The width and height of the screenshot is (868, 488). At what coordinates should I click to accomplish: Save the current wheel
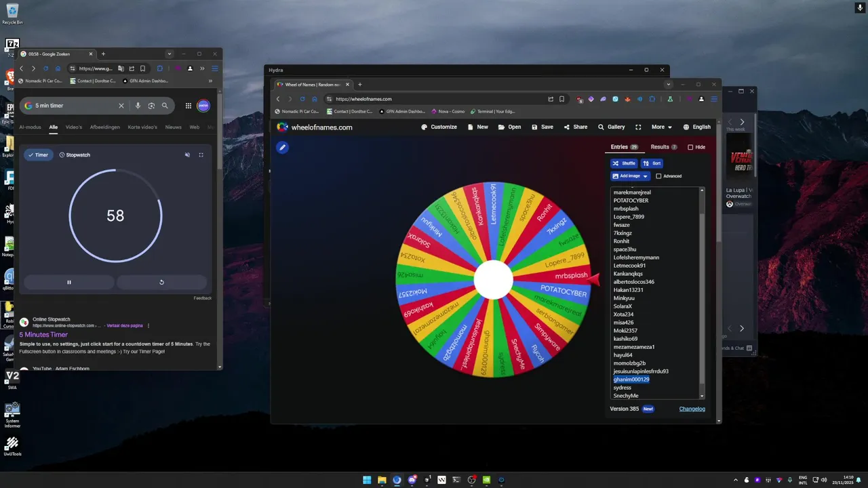click(542, 127)
